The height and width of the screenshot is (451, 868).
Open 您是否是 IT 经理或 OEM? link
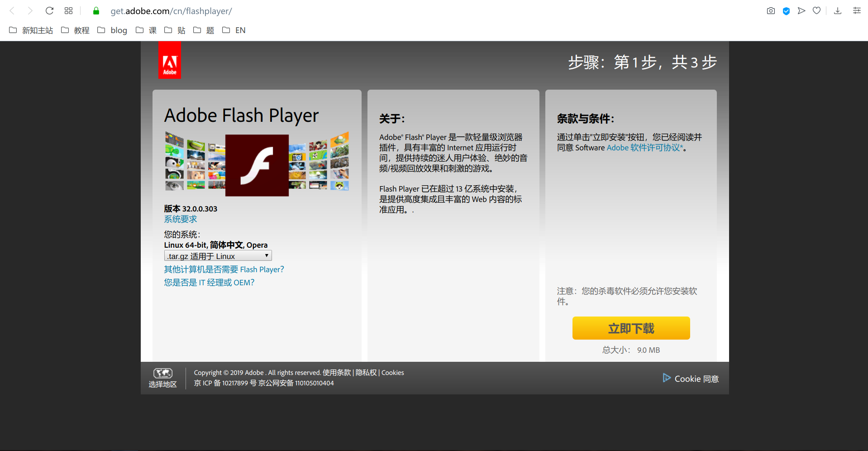(x=209, y=283)
